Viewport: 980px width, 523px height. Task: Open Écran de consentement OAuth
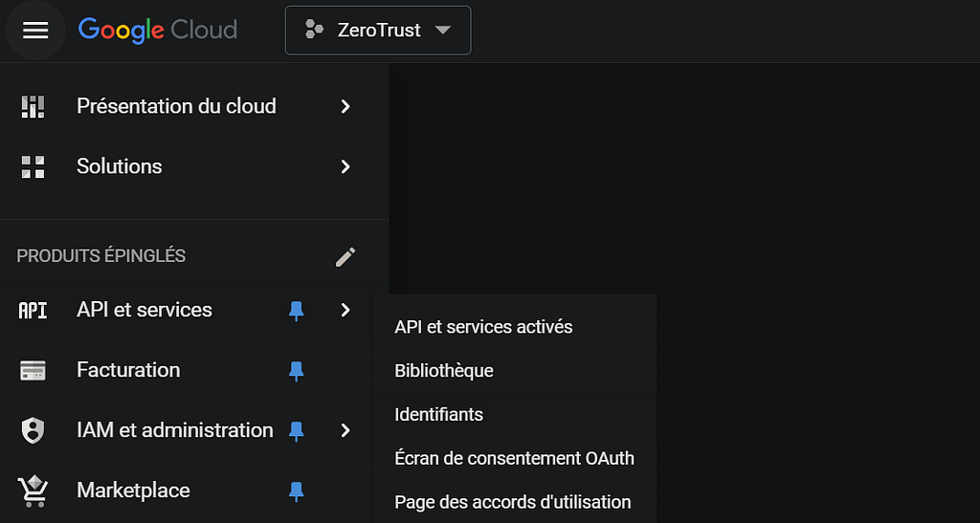click(x=514, y=458)
